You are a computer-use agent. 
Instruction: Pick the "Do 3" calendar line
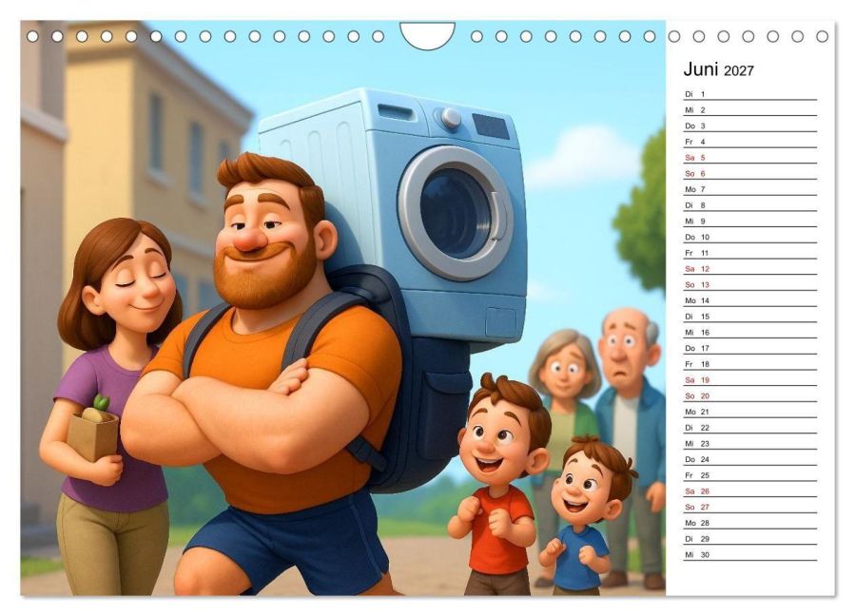(750, 125)
